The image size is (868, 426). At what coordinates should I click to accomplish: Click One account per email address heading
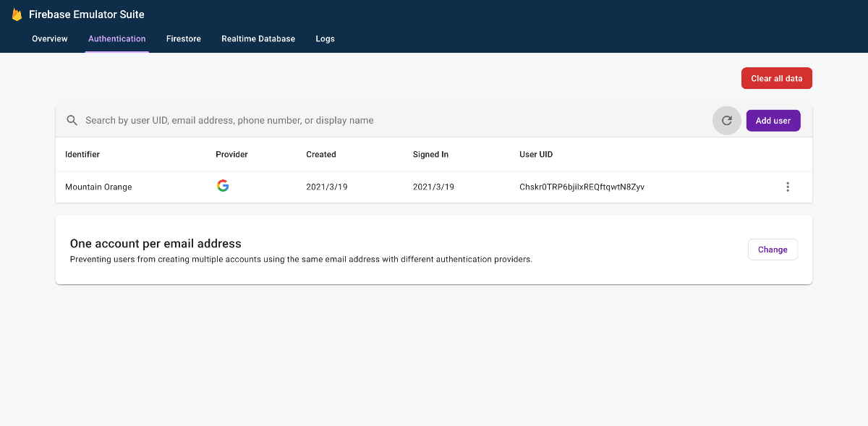156,244
